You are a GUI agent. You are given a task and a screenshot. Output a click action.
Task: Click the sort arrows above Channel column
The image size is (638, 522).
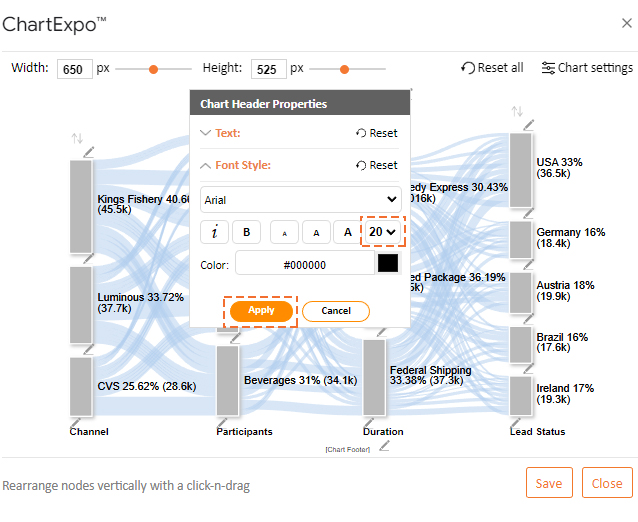tap(77, 138)
